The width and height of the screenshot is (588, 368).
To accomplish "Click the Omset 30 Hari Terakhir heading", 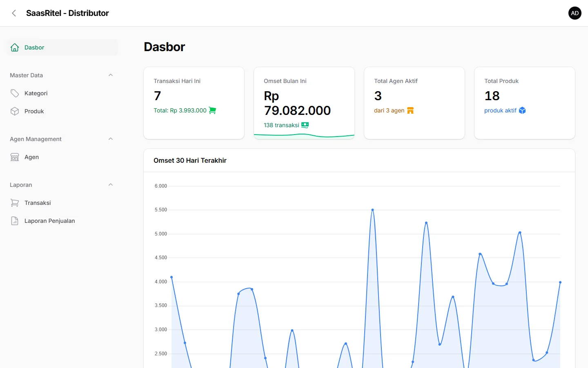I will 190,160.
